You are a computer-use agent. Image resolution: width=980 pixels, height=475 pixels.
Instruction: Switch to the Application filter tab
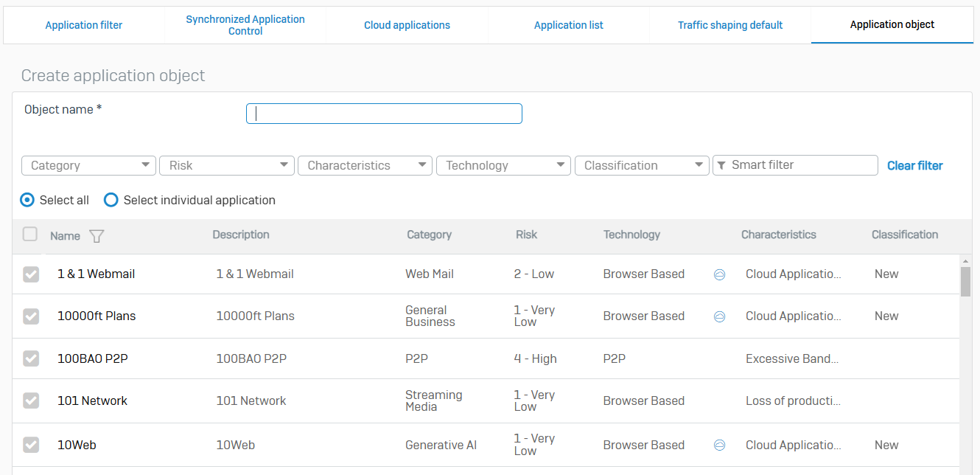(84, 25)
